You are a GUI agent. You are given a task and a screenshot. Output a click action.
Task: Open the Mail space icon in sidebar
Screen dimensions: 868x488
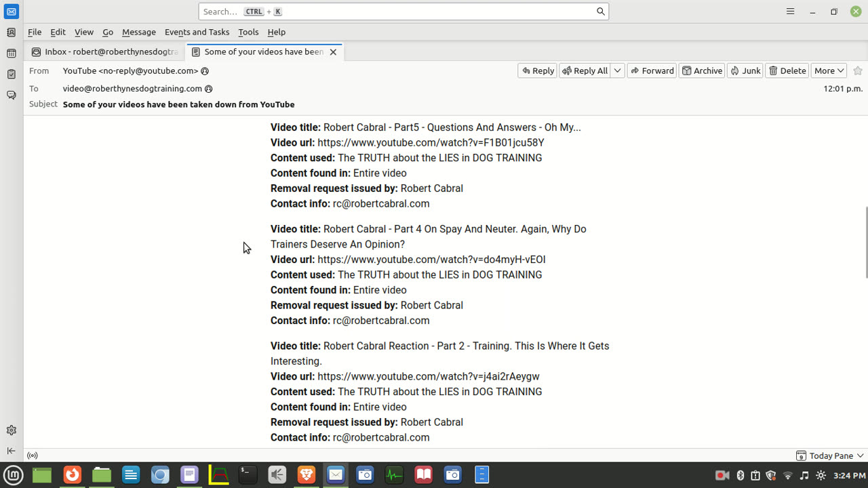point(12,12)
